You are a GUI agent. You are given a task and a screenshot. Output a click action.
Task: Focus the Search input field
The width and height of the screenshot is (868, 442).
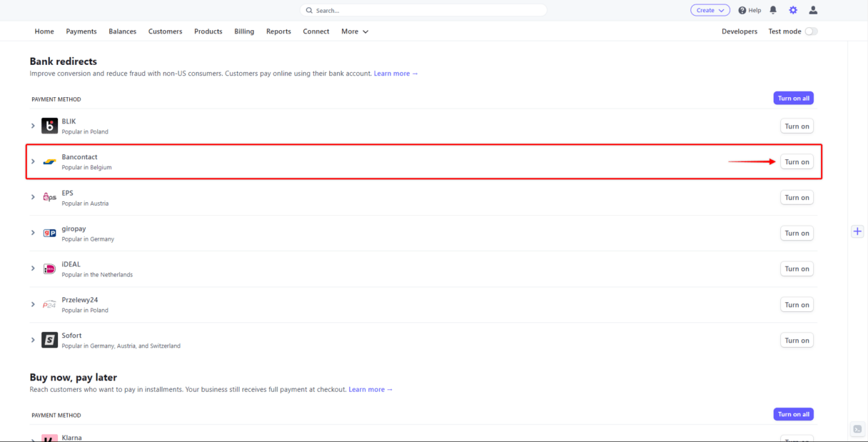[423, 10]
